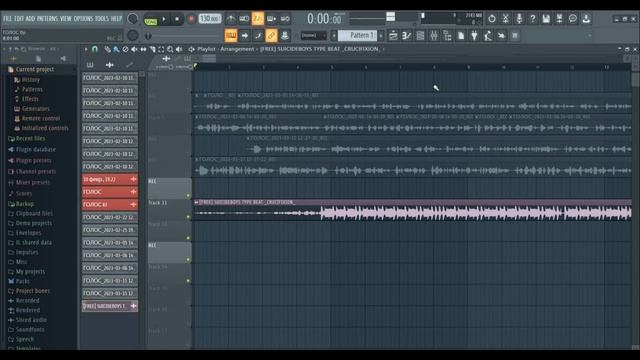Open the Tools menu

102,19
